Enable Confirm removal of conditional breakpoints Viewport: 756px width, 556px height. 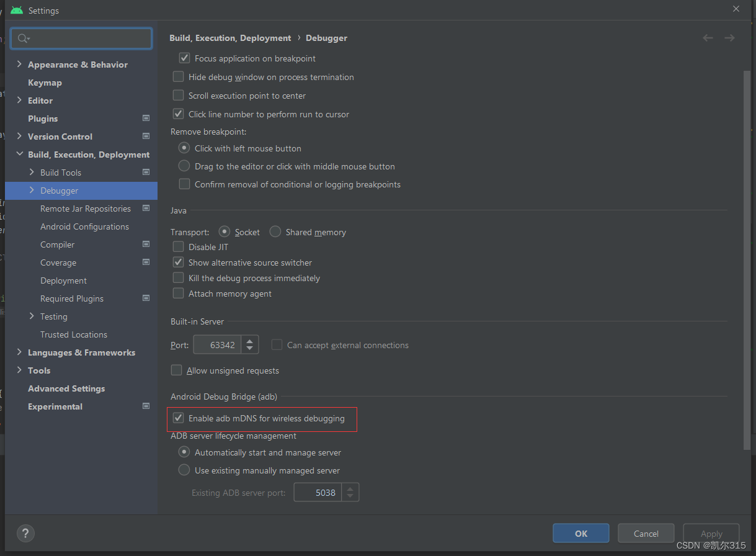(184, 184)
